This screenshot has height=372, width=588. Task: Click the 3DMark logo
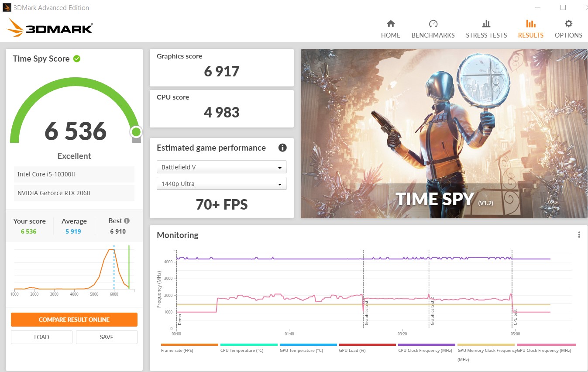[x=49, y=28]
